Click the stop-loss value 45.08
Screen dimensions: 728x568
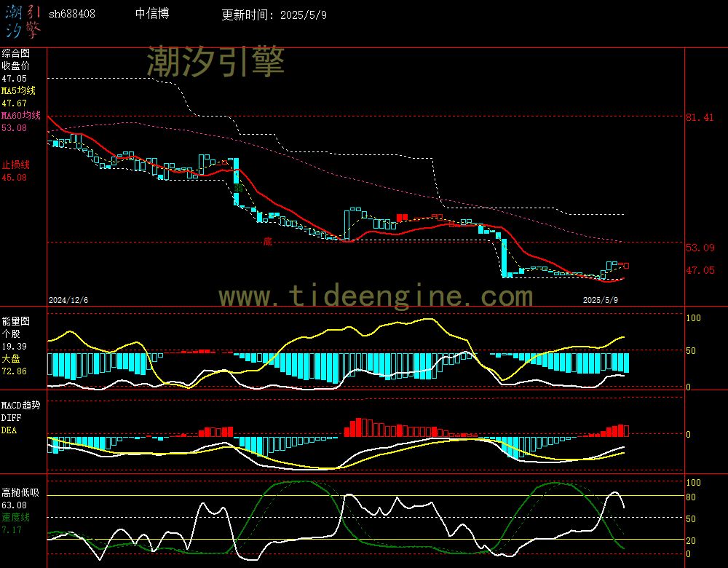click(15, 178)
